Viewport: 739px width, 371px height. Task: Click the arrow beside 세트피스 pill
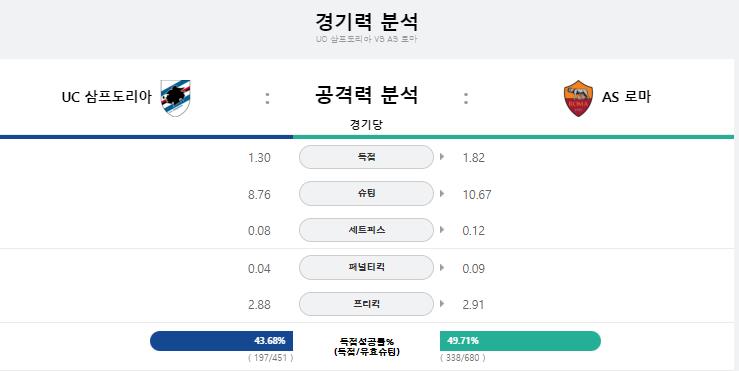point(442,230)
